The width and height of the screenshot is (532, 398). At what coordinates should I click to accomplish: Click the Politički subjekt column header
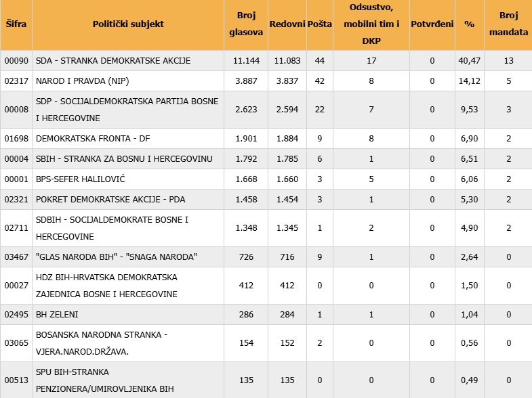[128, 24]
